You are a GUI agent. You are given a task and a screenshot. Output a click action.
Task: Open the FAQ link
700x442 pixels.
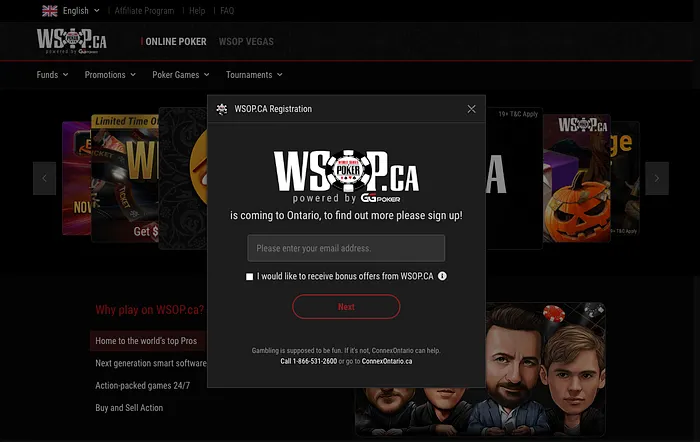click(227, 11)
